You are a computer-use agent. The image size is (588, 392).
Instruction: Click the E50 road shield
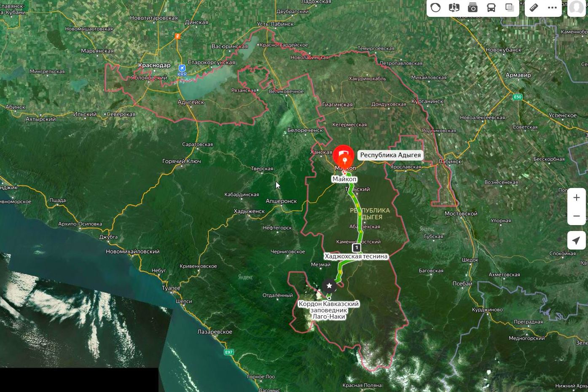click(518, 97)
